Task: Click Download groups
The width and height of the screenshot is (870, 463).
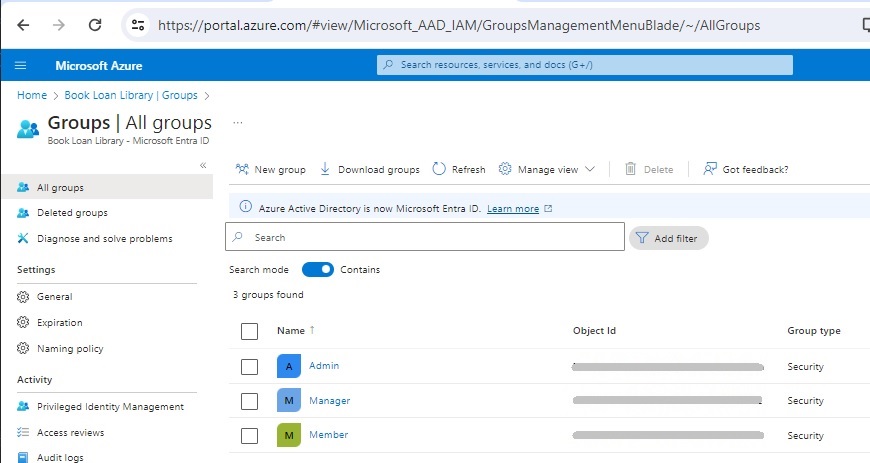Action: click(x=370, y=169)
